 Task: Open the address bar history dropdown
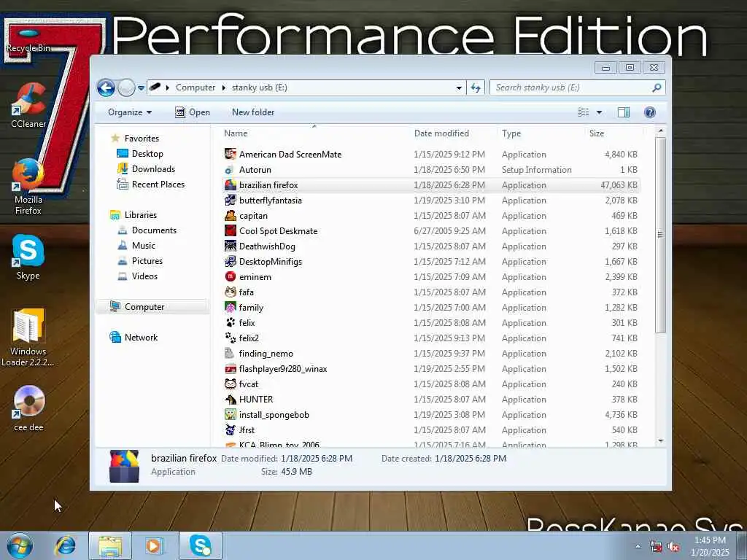click(x=459, y=87)
